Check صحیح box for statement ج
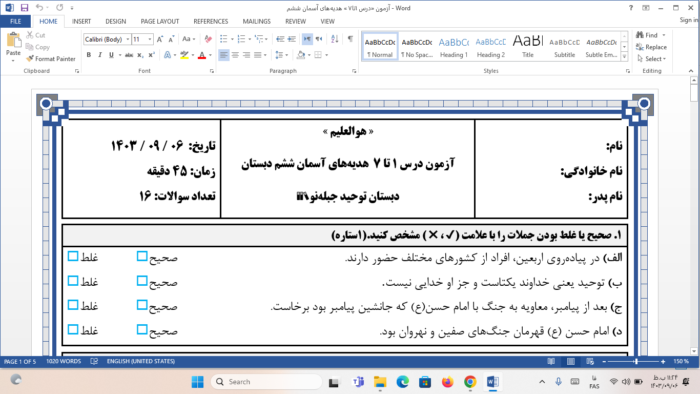Viewport: 700px width, 394px height. [x=142, y=305]
